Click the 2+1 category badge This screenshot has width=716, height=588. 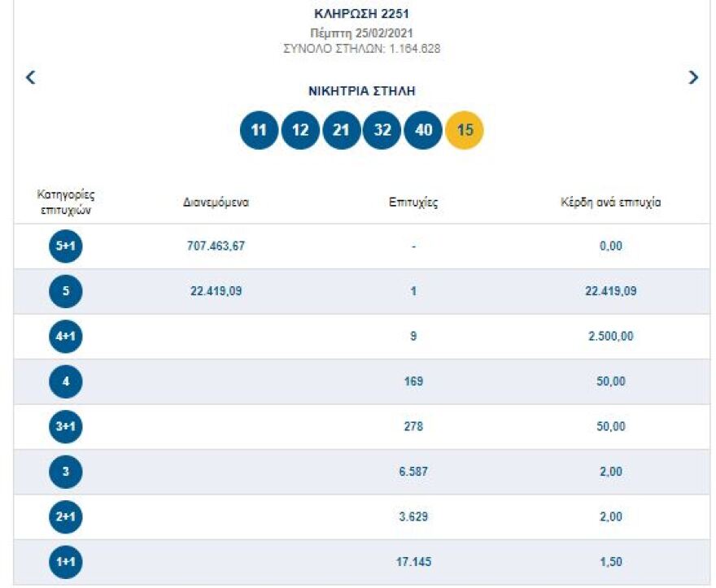[66, 517]
